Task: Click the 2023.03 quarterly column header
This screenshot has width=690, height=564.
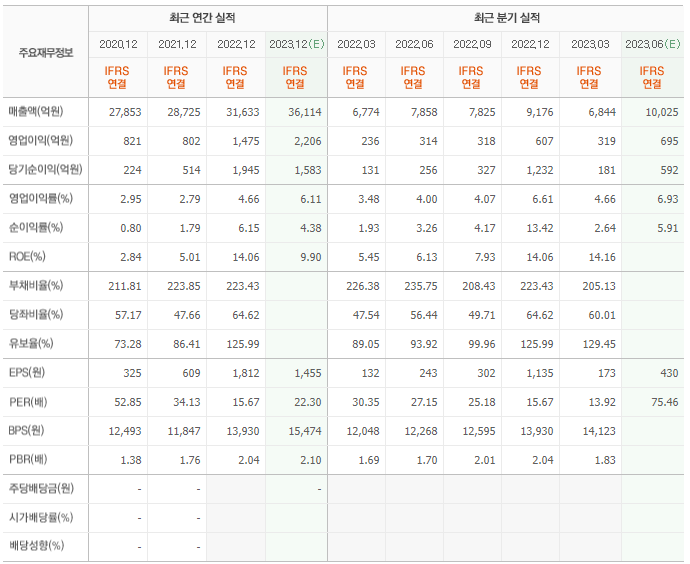Action: (591, 44)
